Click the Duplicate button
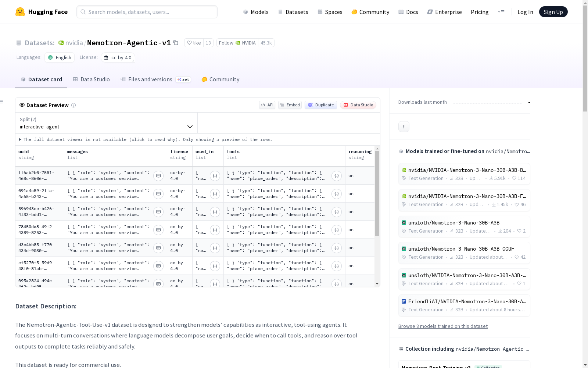This screenshot has width=588, height=368. tap(321, 105)
